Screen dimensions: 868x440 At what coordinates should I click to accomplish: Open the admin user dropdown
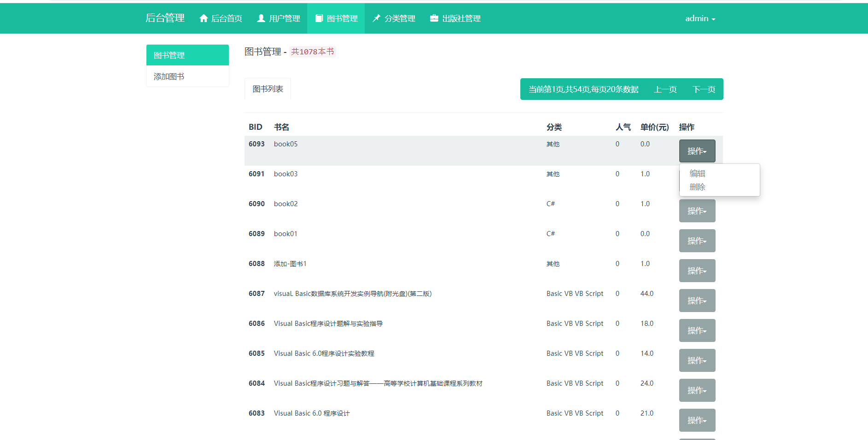coord(699,18)
